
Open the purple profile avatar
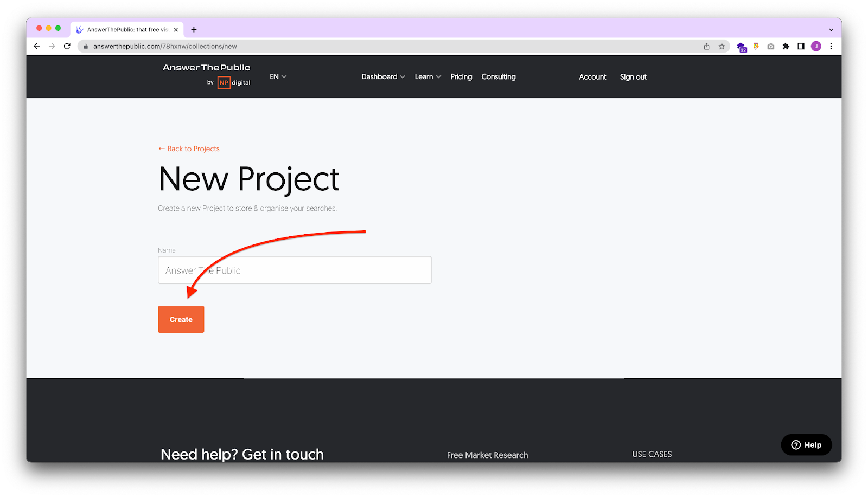coord(816,47)
